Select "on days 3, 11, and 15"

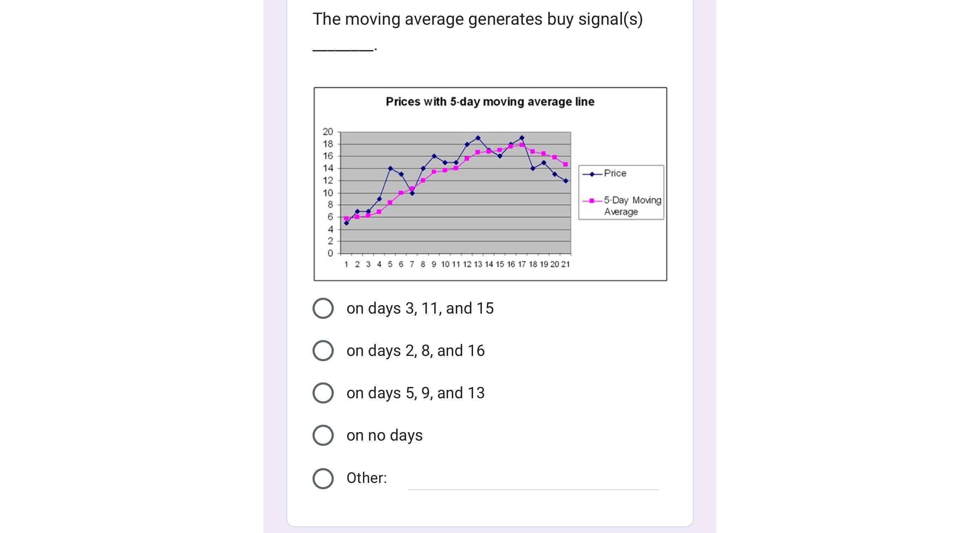tap(324, 309)
